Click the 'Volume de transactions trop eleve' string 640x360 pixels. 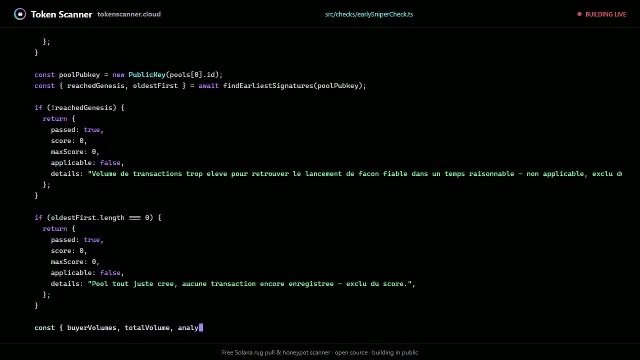[355, 174]
